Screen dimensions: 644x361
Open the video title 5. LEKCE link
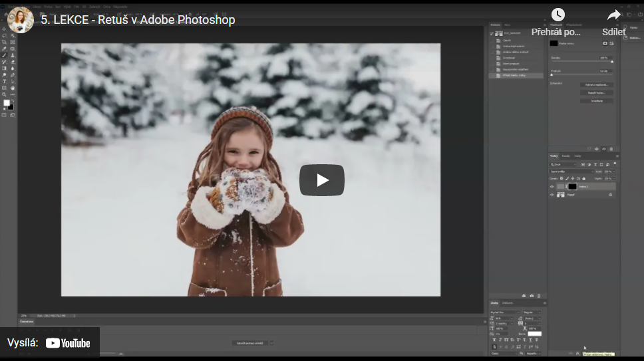(x=138, y=20)
